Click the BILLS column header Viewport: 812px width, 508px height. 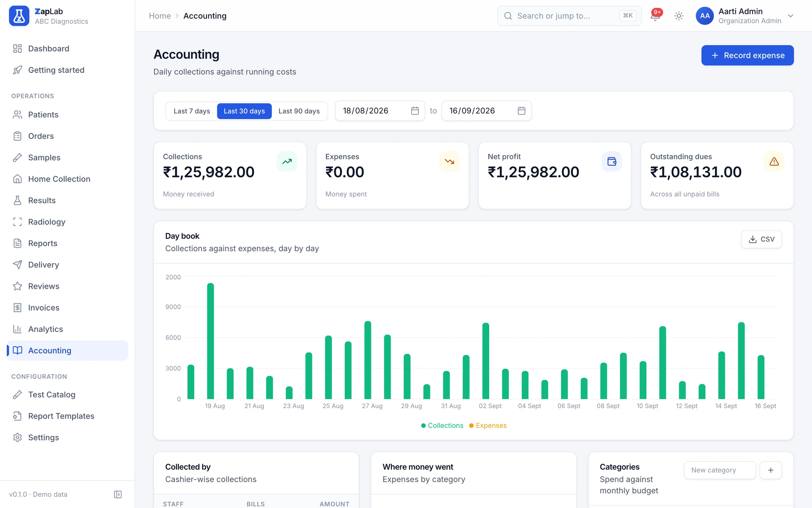255,504
